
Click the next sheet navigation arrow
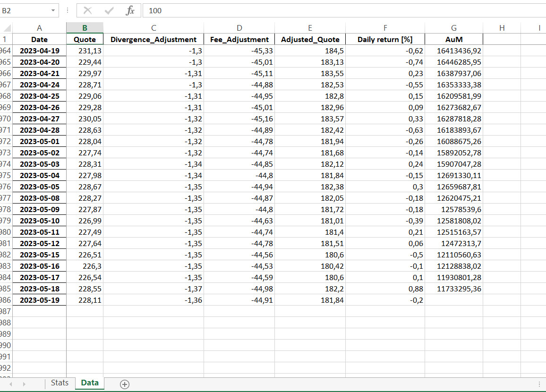tap(24, 384)
